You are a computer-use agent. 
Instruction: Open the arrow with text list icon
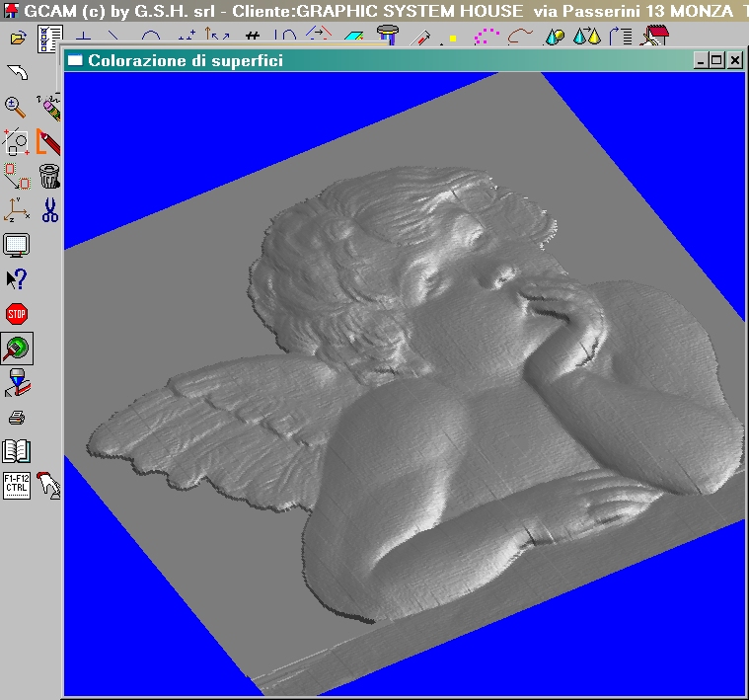click(621, 37)
